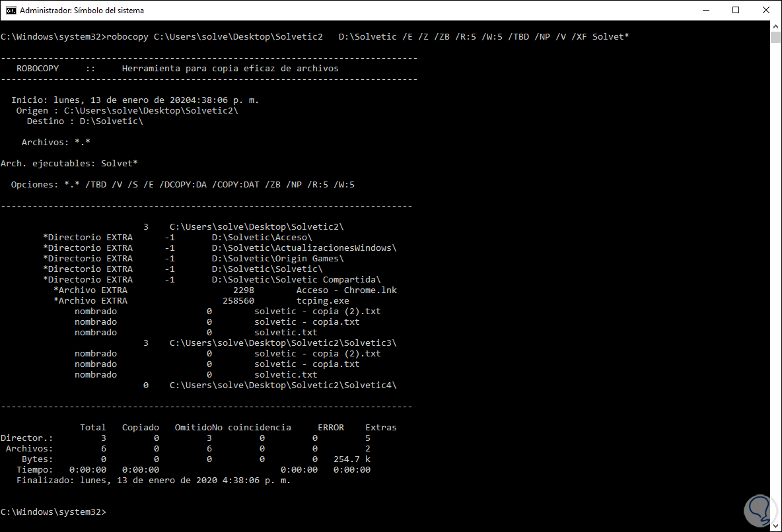Image resolution: width=782 pixels, height=532 pixels.
Task: Maximize the Símbolo del sistema window
Action: tap(736, 10)
